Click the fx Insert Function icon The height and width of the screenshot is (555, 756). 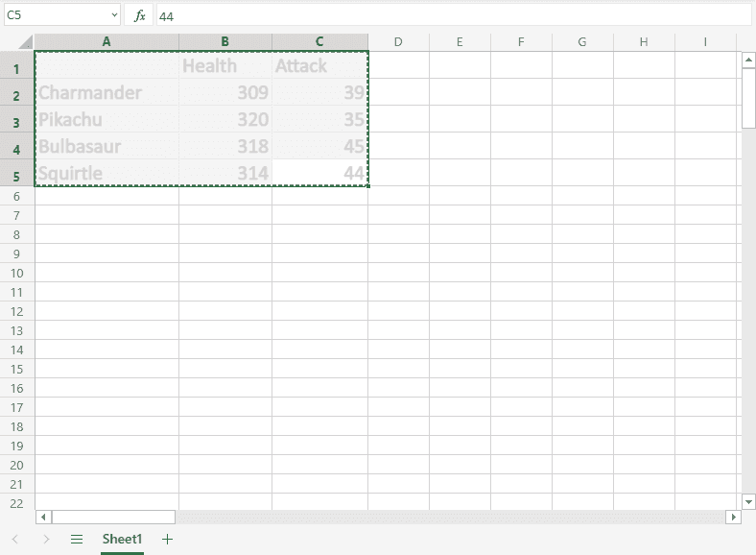(x=139, y=15)
